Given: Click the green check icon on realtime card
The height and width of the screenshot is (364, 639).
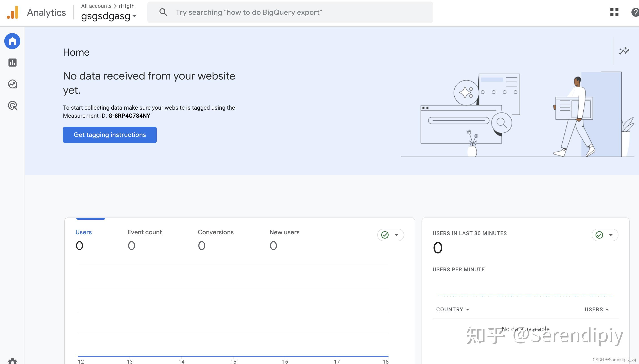Looking at the screenshot, I should point(599,235).
